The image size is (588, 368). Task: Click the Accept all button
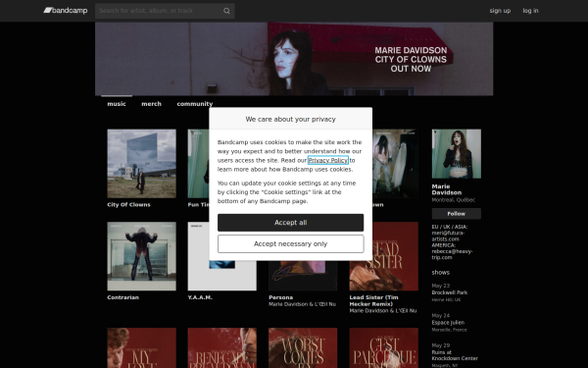coord(291,223)
